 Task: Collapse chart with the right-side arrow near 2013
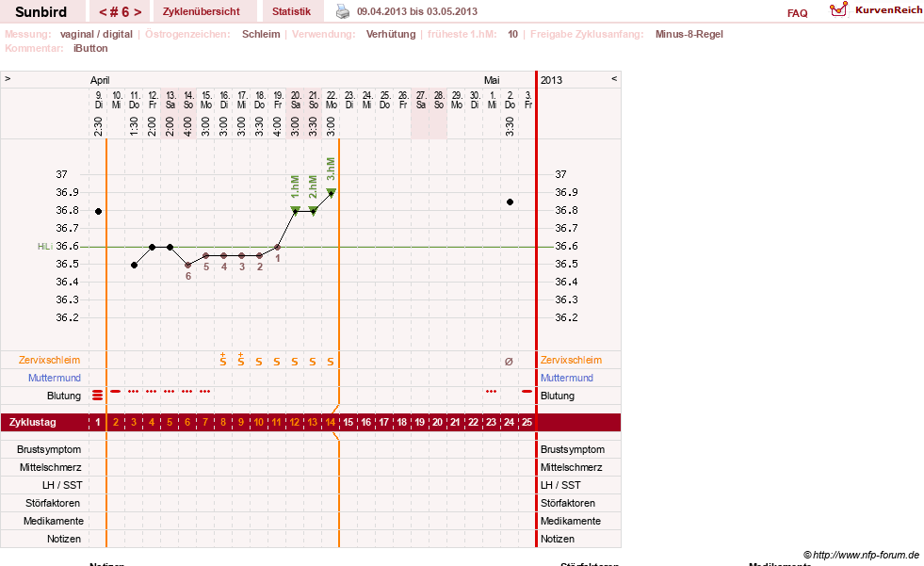point(614,78)
